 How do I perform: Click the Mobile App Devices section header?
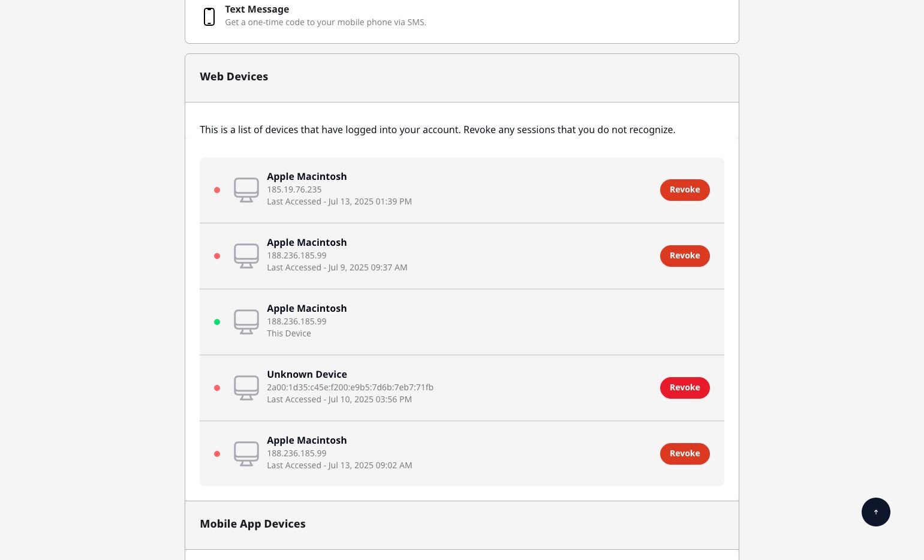[252, 524]
